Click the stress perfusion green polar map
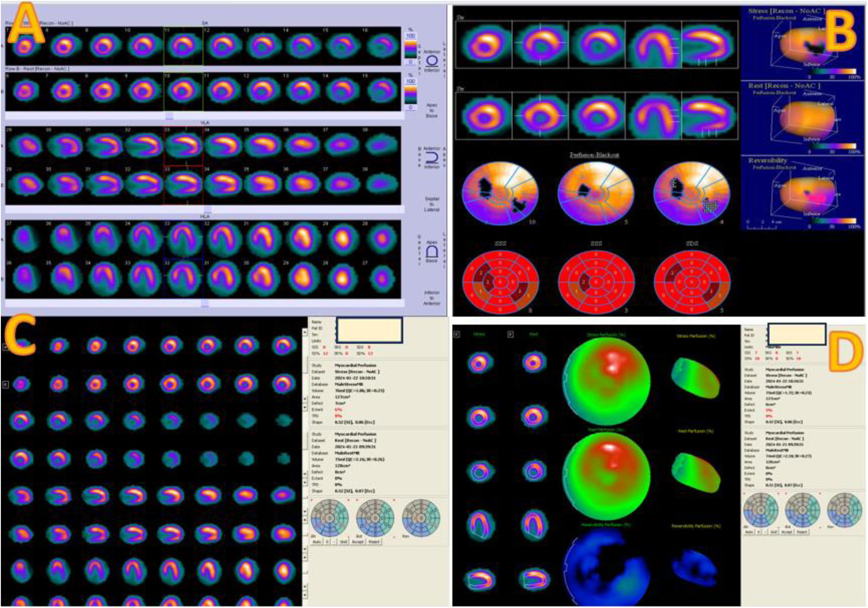Viewport: 868px width, 608px height. pos(606,382)
